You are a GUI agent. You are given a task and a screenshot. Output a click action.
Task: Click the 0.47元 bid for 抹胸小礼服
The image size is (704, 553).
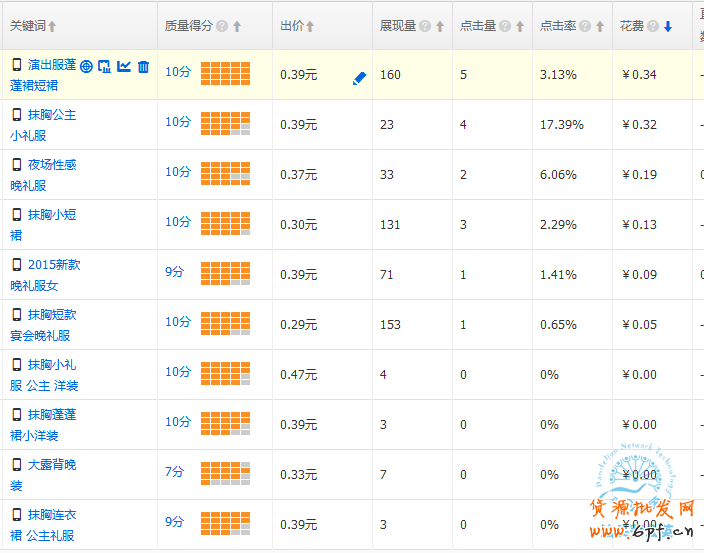tap(298, 375)
